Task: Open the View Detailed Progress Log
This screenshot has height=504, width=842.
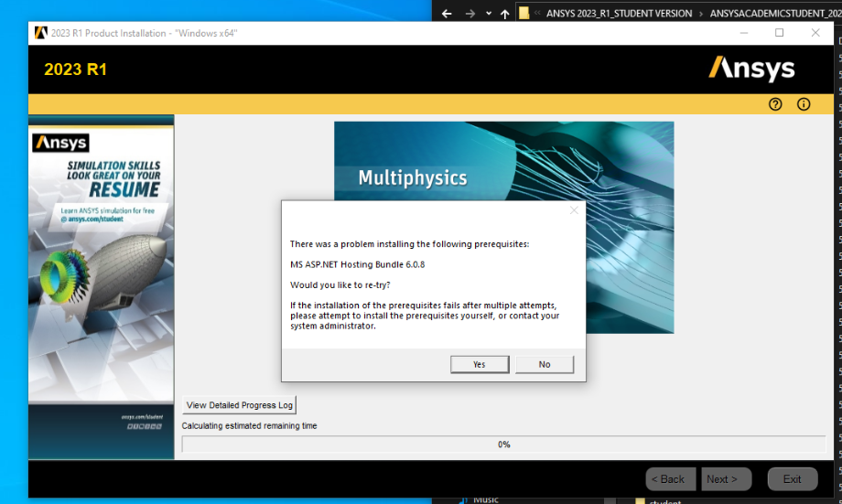Action: pos(239,404)
